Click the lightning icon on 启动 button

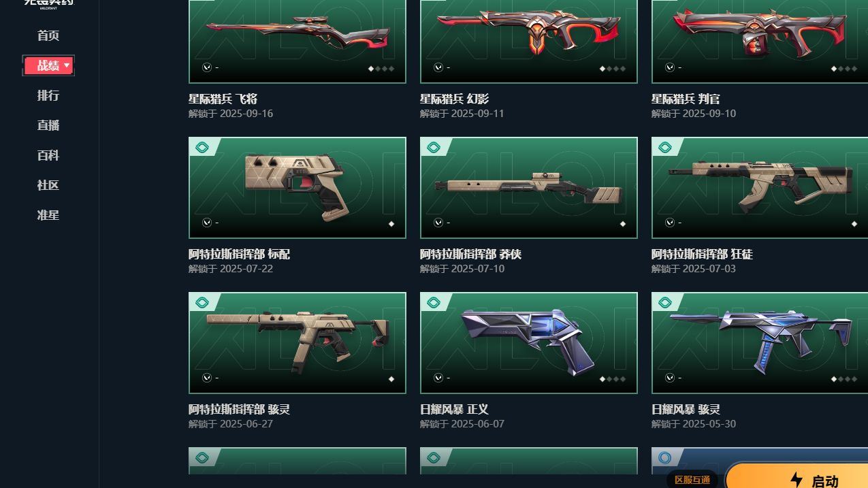coord(796,480)
